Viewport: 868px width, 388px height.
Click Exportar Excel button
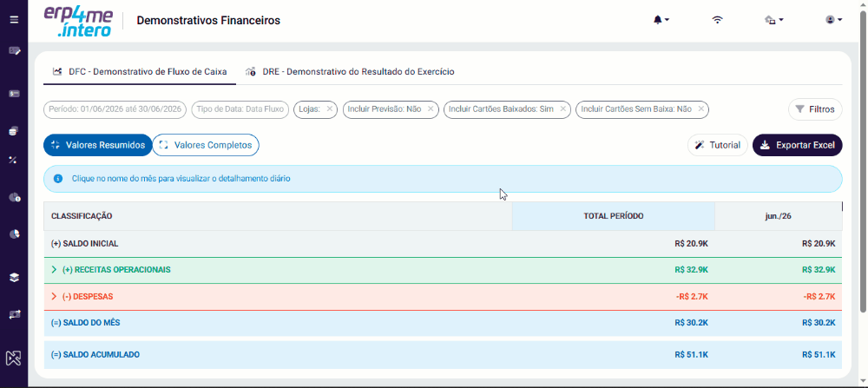[x=797, y=145]
